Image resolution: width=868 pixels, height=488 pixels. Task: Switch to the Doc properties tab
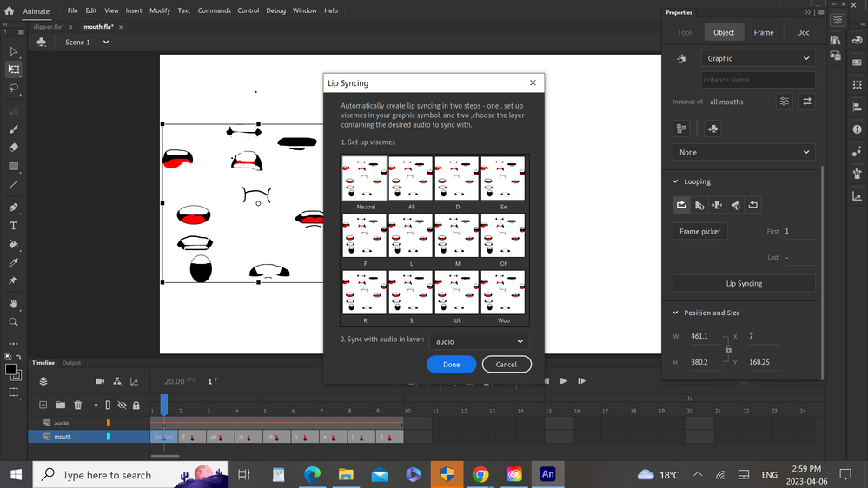pyautogui.click(x=803, y=32)
